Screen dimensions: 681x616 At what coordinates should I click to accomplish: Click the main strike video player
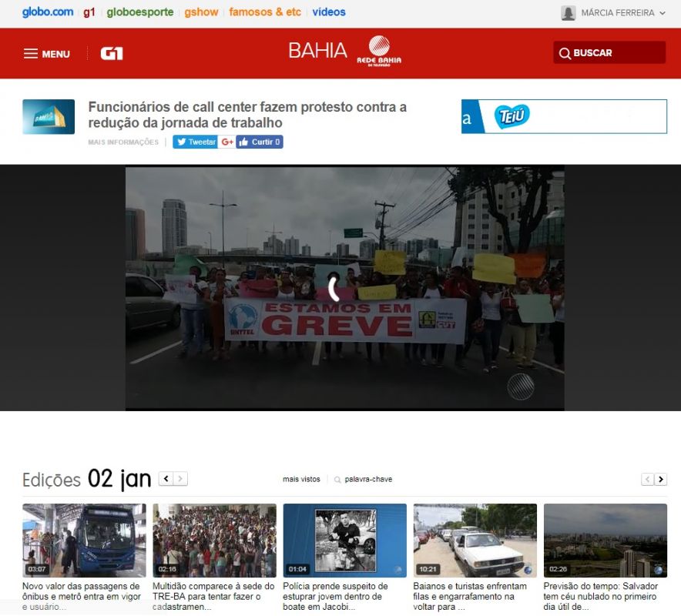pyautogui.click(x=344, y=288)
